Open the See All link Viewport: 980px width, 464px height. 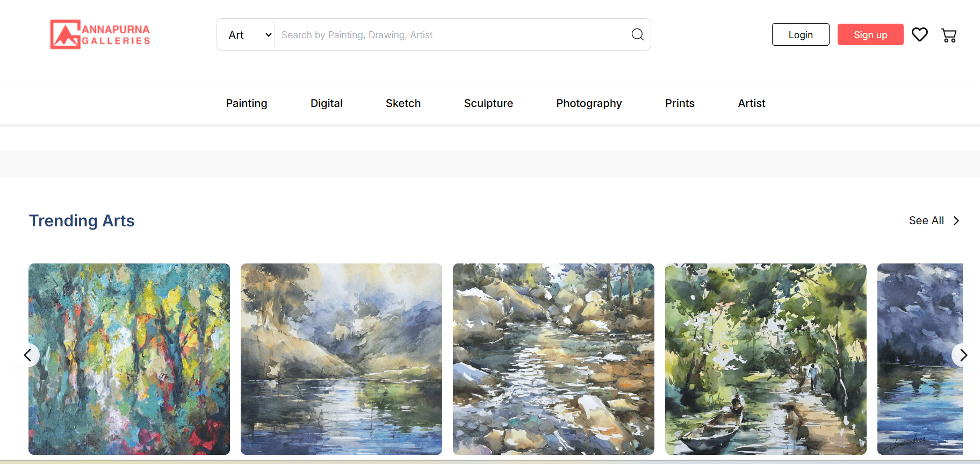pos(926,221)
